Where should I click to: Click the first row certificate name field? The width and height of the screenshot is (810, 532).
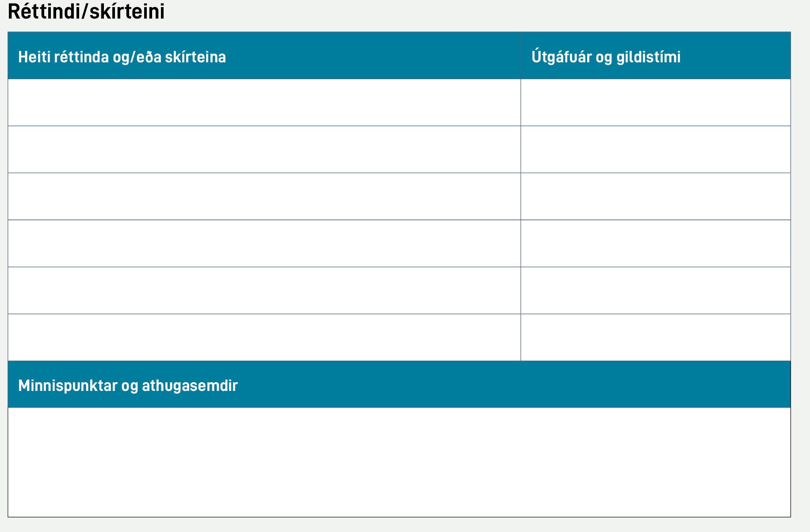click(264, 103)
